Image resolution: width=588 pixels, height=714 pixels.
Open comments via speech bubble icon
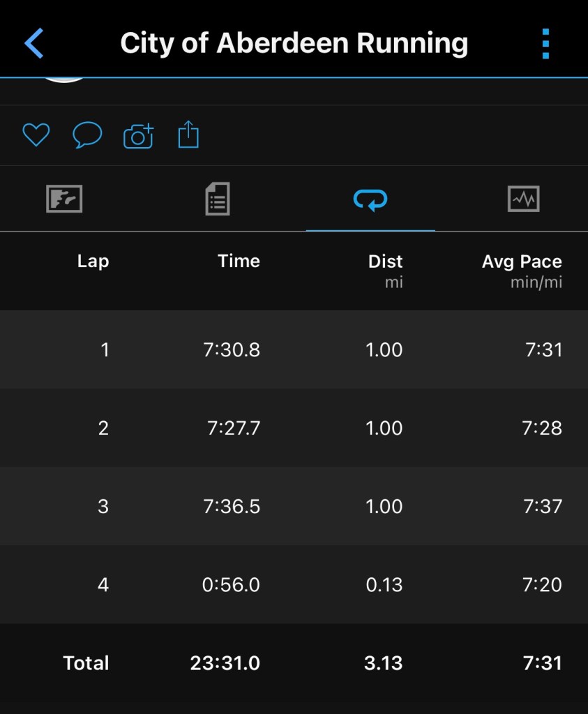pos(87,135)
